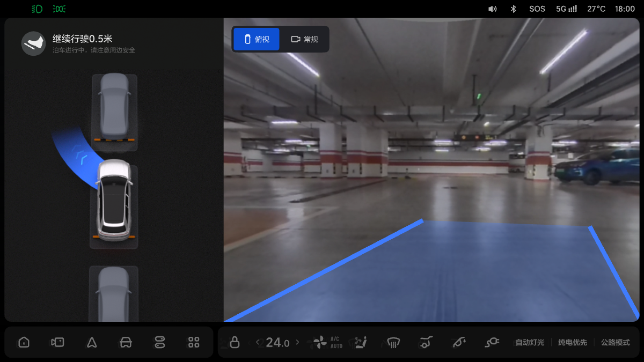Image resolution: width=644 pixels, height=362 pixels.
Task: Open the all apps grid icon
Action: (194, 342)
